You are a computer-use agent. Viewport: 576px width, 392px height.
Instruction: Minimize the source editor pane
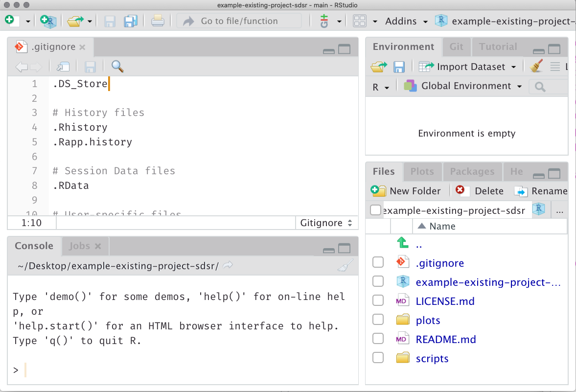[329, 51]
